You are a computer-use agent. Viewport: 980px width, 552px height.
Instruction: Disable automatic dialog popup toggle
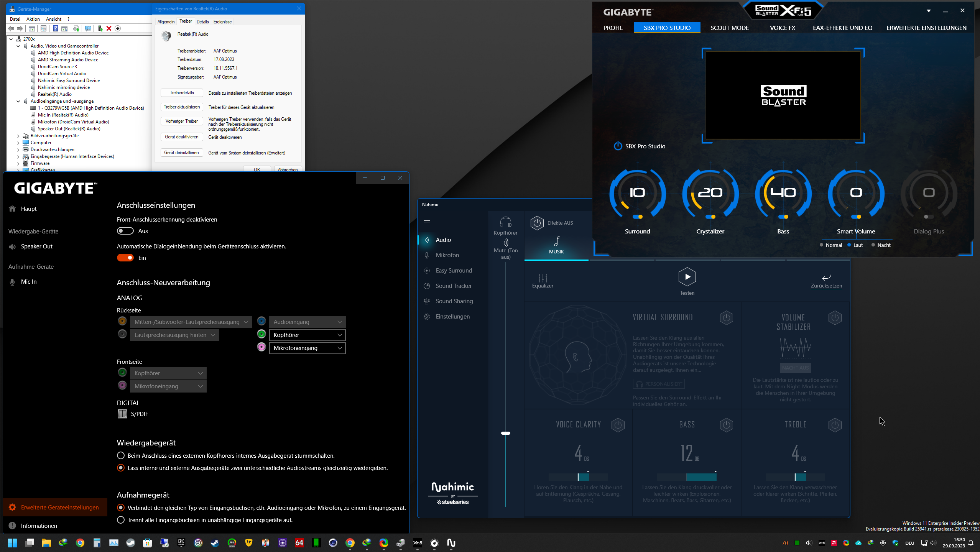tap(125, 258)
